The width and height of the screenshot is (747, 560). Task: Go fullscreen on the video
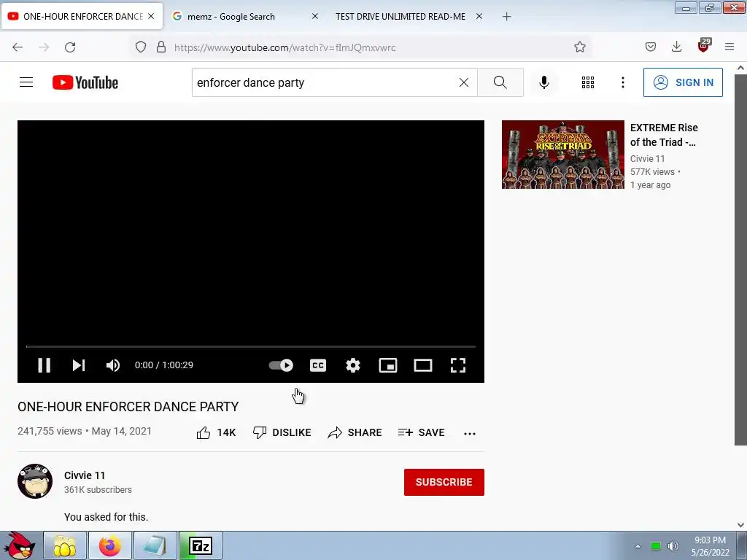(x=458, y=365)
